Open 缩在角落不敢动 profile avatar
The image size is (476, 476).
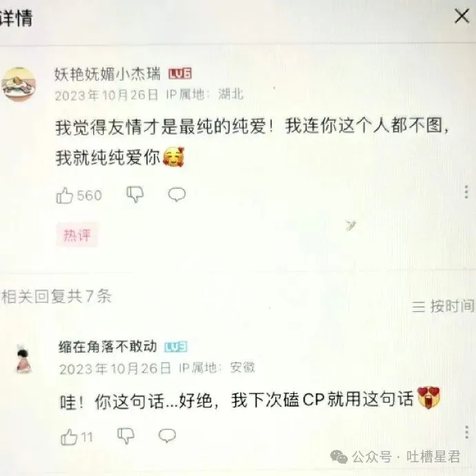tap(23, 359)
